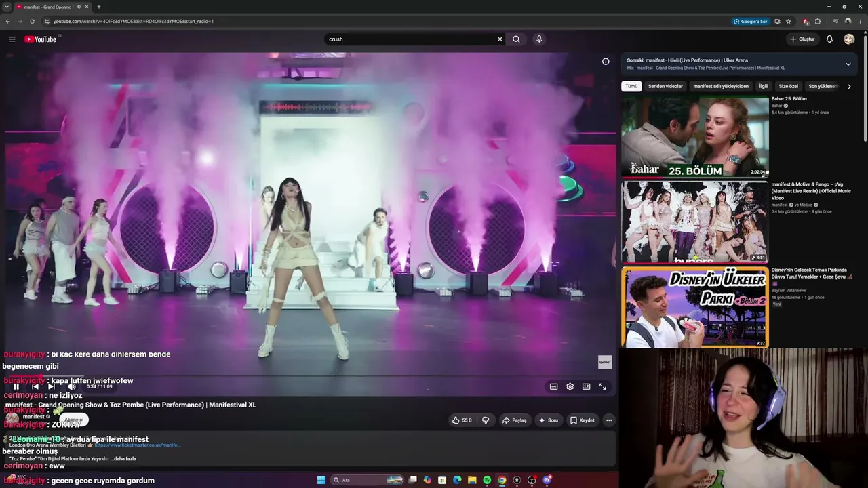This screenshot has height=488, width=868.
Task: Open the YouTube guide hamburger menu
Action: point(12,39)
